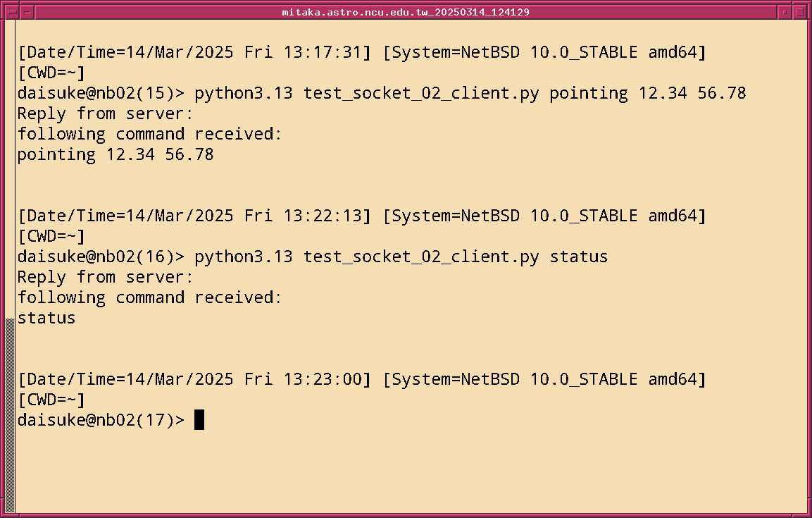Maximize the mitaka terminal window

(x=800, y=12)
